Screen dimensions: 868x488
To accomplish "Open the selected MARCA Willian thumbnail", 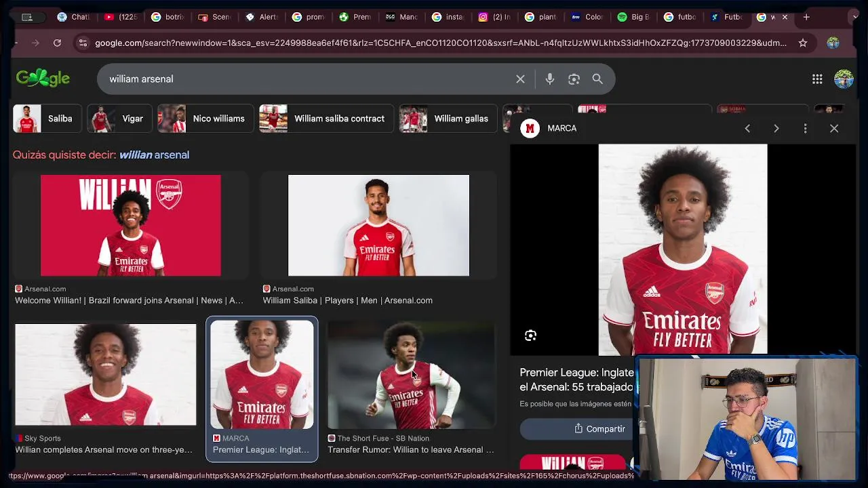I will pos(262,375).
